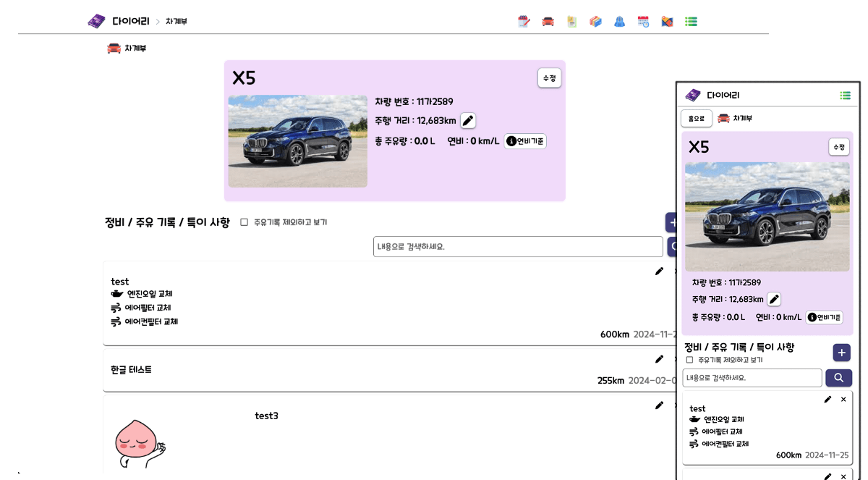The width and height of the screenshot is (868, 480).
Task: Click the 수정 button on desktop X5 card
Action: (549, 78)
